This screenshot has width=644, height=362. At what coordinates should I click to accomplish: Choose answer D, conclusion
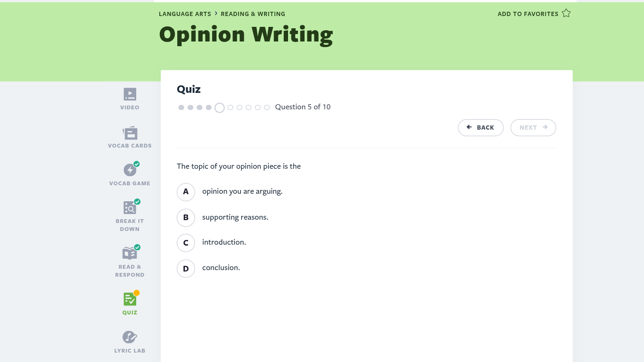click(x=186, y=268)
